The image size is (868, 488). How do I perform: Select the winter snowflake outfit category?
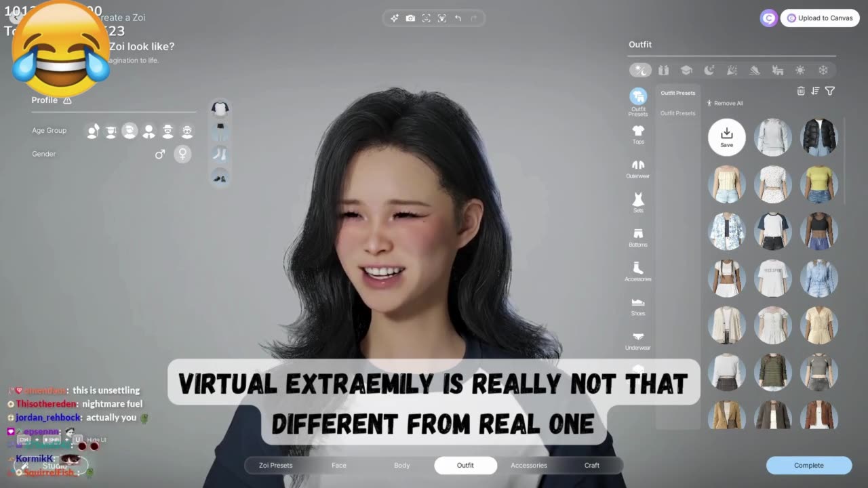point(823,70)
